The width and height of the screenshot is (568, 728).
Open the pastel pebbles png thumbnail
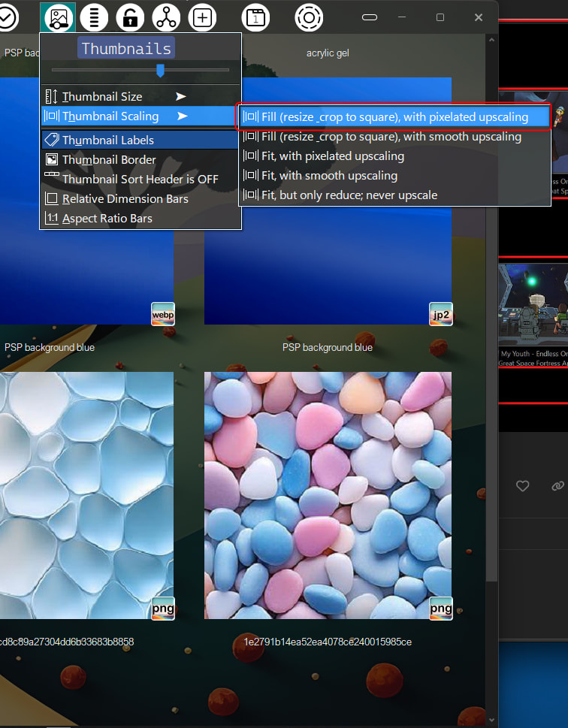(328, 496)
